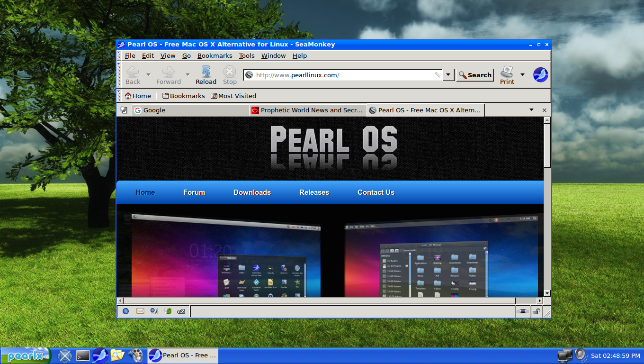
Task: Open the SeaMonkey Navigator component icon
Action: [125, 311]
